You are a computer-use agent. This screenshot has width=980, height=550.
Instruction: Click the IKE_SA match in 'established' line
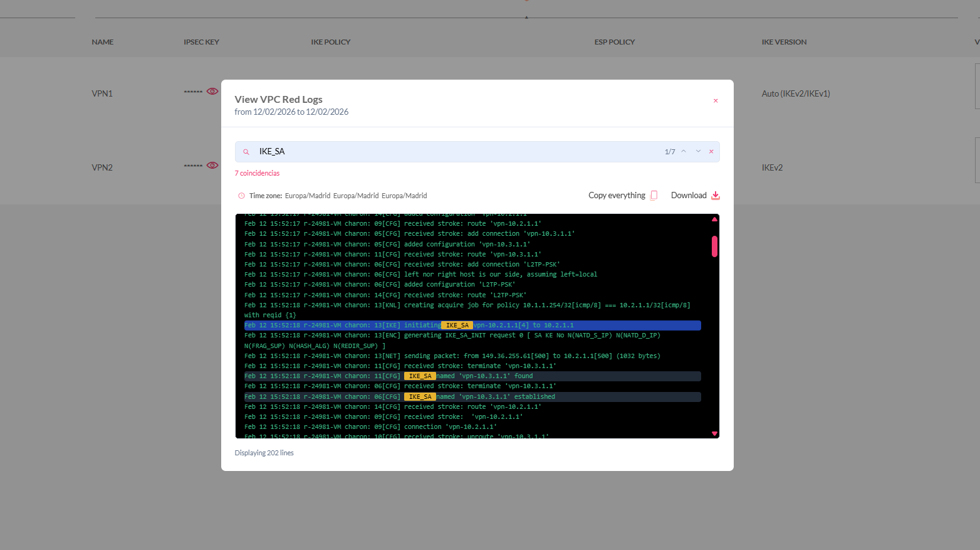420,397
